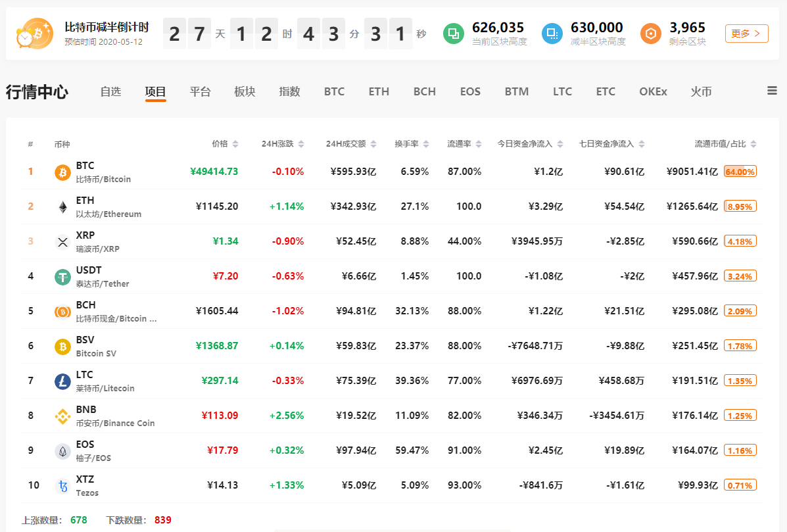Sort by 七日资金净流入 column arrows
This screenshot has width=787, height=532.
642,144
